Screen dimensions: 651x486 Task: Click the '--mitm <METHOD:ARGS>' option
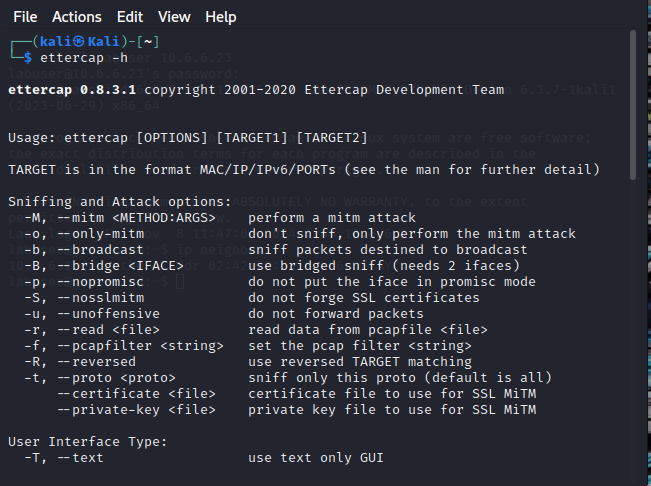point(137,218)
